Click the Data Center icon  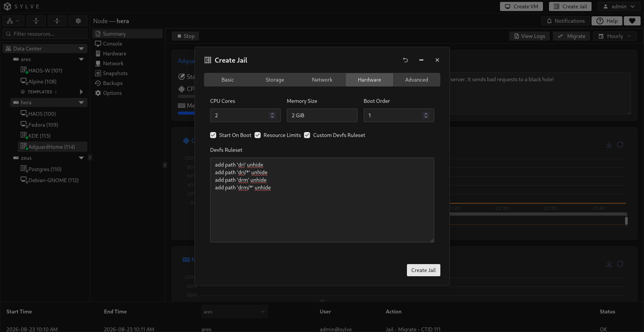pyautogui.click(x=8, y=49)
